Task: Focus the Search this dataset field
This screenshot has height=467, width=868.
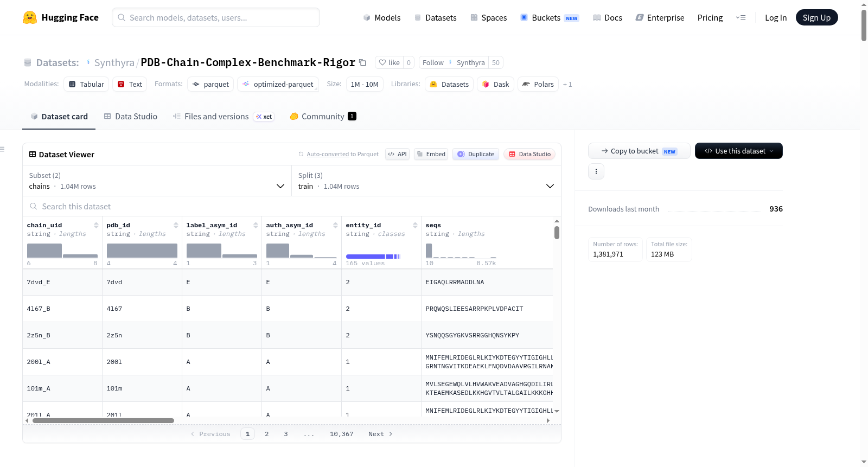Action: (x=292, y=207)
